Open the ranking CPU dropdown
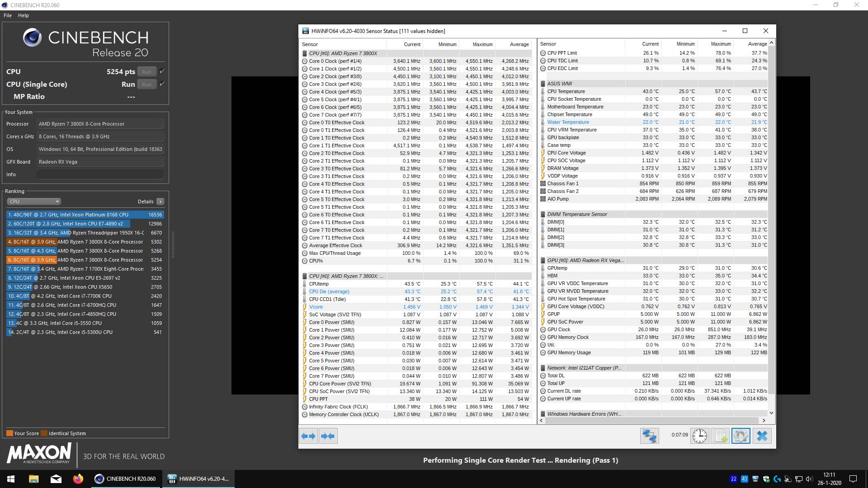 click(x=34, y=202)
